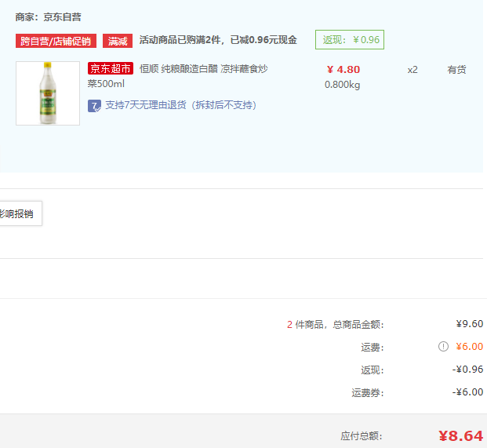This screenshot has width=487, height=448.
Task: Click the 满减 discount tag
Action: tap(118, 41)
